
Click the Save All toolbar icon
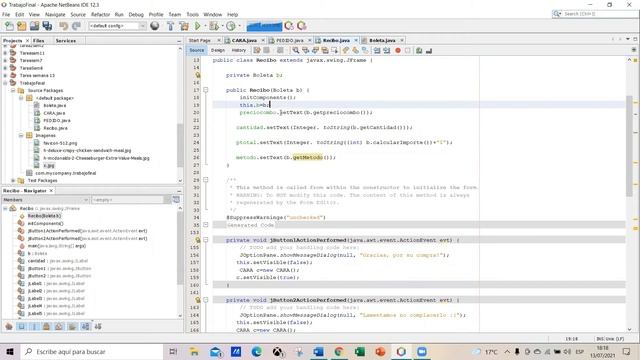tap(47, 26)
